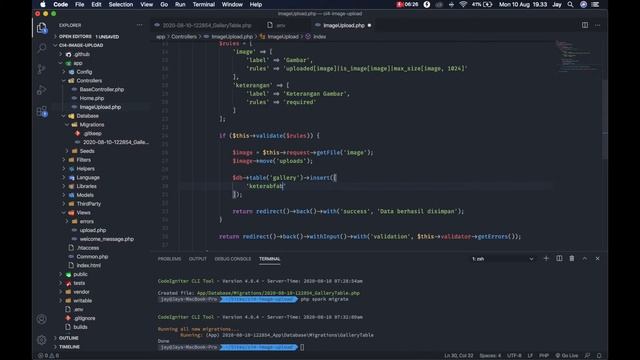
Task: Collapse the Migrations folder
Action: point(91,124)
